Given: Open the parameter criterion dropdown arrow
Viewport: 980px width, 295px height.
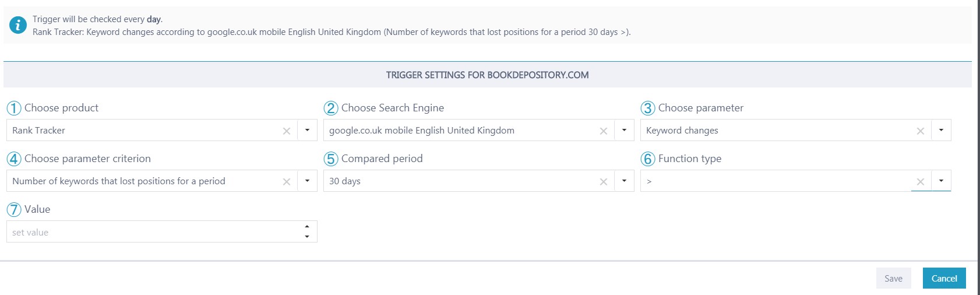Looking at the screenshot, I should click(x=307, y=181).
